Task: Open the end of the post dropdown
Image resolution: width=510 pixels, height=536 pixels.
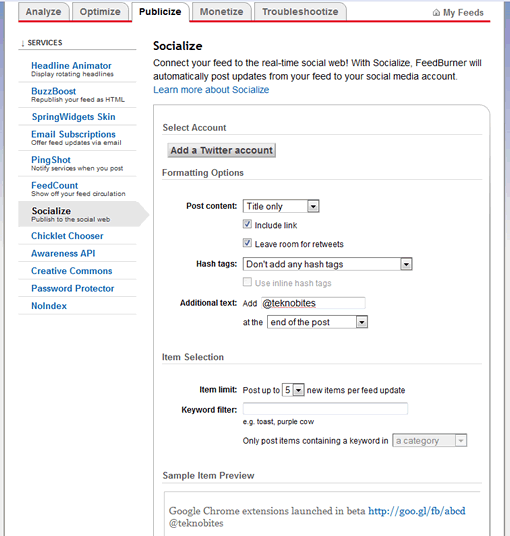Action: coord(317,322)
